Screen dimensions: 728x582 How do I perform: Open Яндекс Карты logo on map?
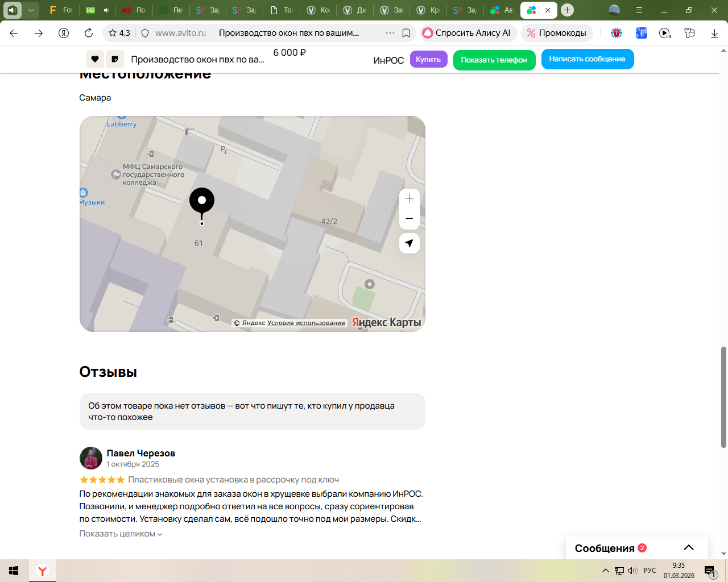pos(387,322)
